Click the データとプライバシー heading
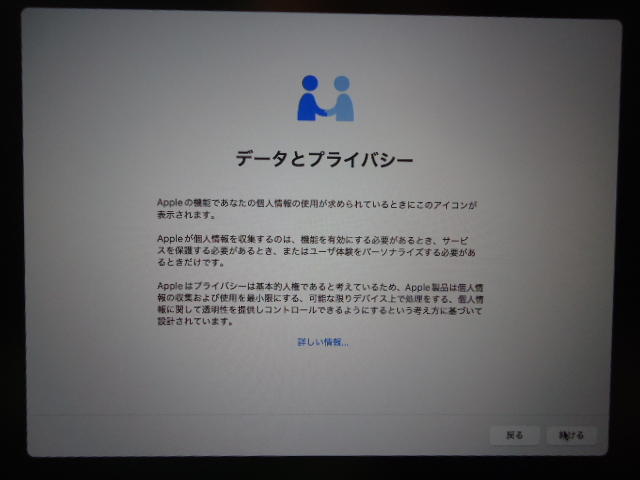This screenshot has height=480, width=640. 324,158
